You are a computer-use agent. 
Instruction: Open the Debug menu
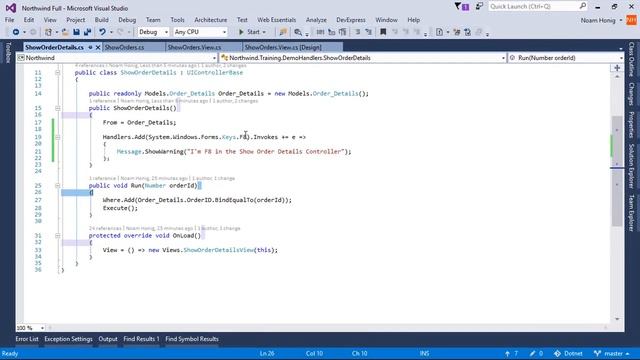click(127, 20)
